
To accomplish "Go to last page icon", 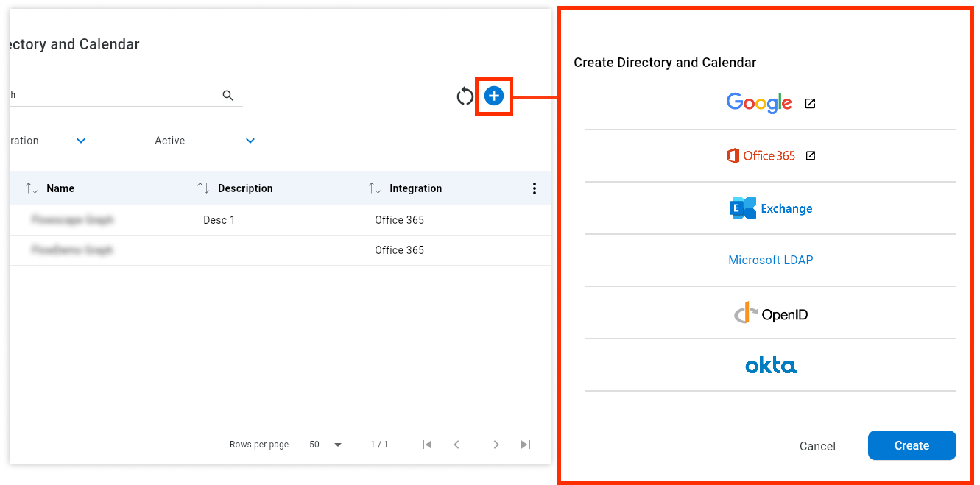I will pyautogui.click(x=526, y=445).
